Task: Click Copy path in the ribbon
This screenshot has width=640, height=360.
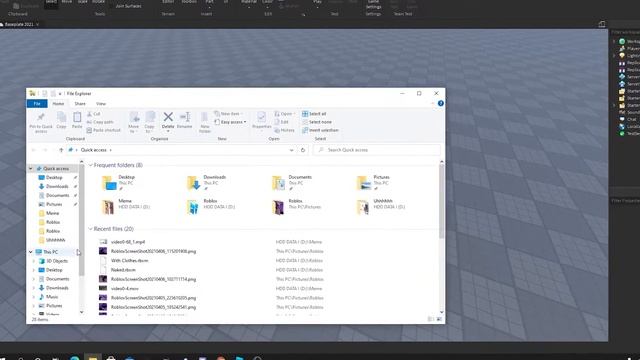Action: coord(100,122)
